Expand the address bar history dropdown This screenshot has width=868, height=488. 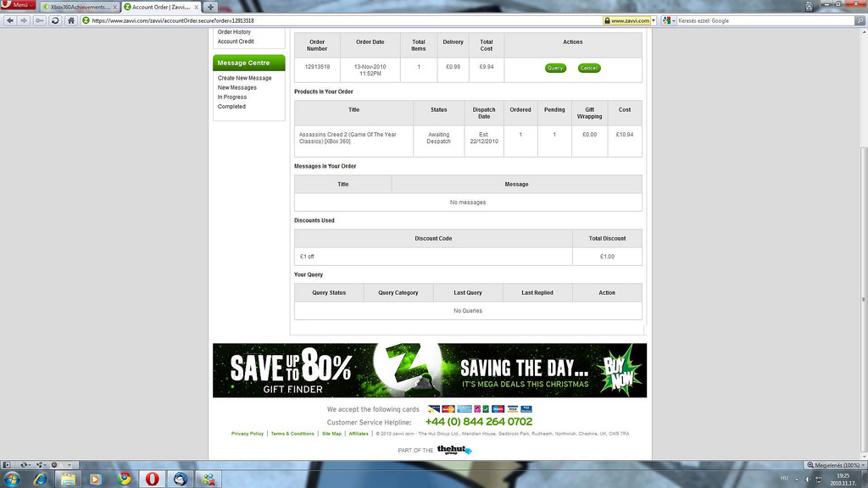654,20
